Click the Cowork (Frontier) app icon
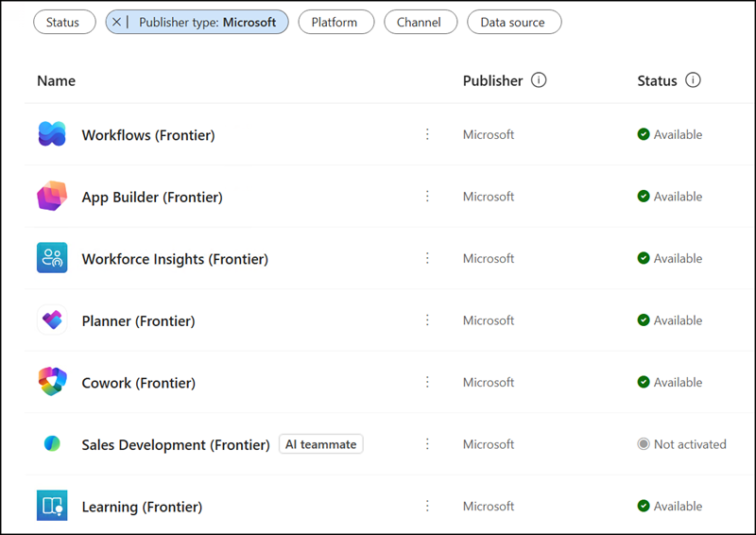Image resolution: width=756 pixels, height=535 pixels. click(x=52, y=382)
